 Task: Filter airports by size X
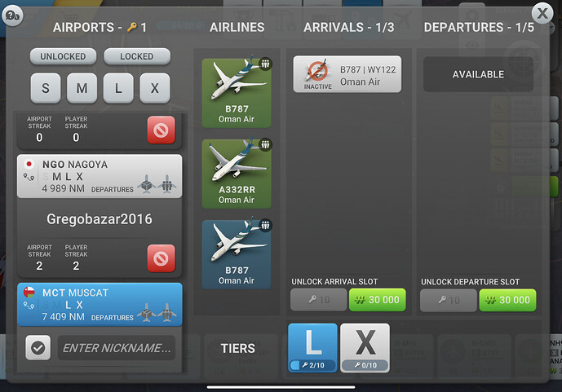coord(155,88)
